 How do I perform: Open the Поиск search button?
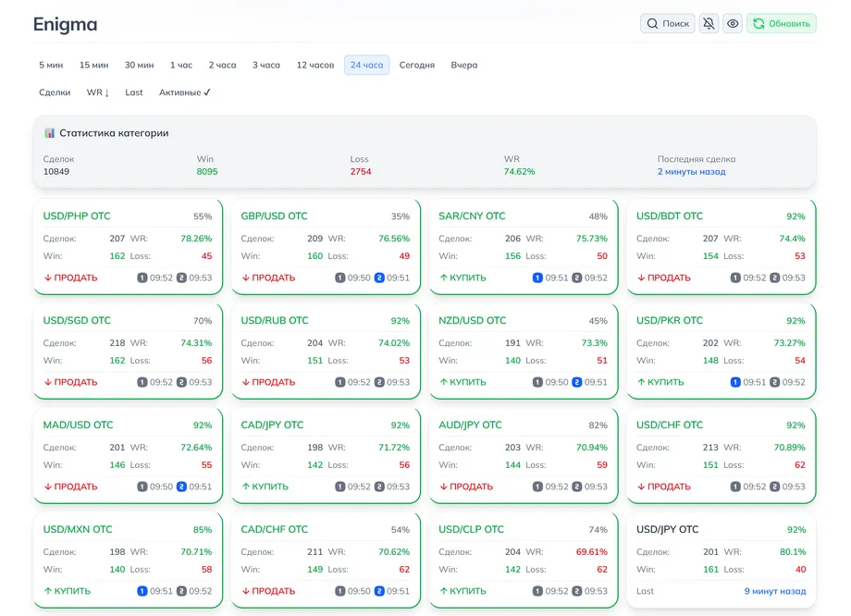(668, 23)
